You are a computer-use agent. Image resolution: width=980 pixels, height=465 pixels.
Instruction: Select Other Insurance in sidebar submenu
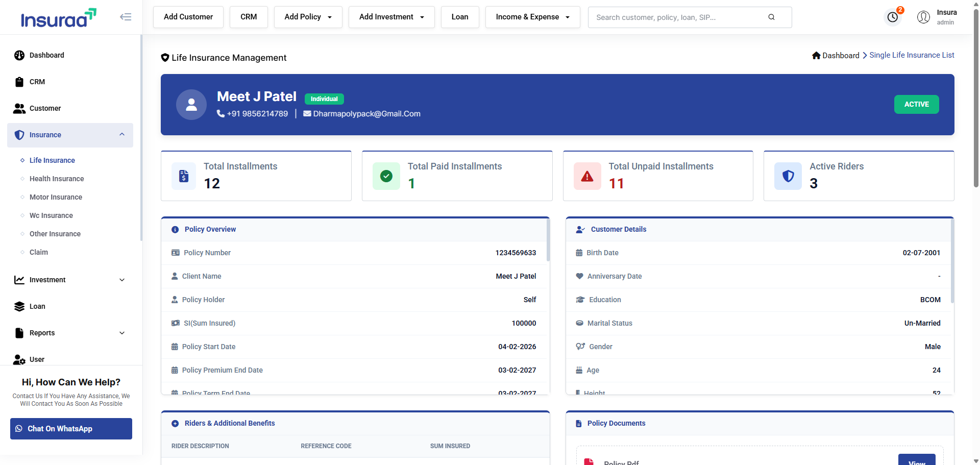point(55,234)
